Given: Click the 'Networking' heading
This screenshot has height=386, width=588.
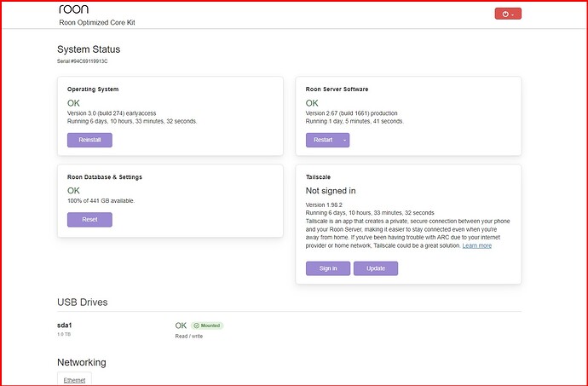Looking at the screenshot, I should pyautogui.click(x=82, y=362).
